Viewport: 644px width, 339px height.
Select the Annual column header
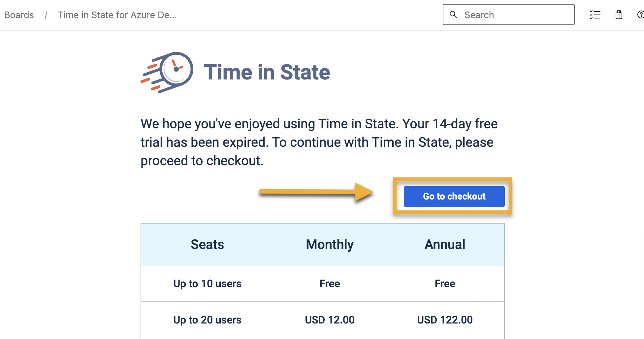tap(445, 245)
